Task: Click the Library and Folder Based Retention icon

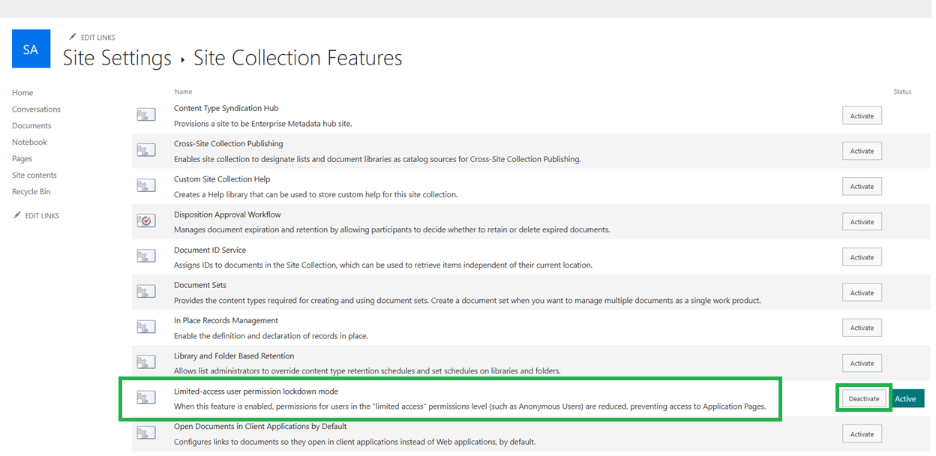Action: [x=146, y=363]
